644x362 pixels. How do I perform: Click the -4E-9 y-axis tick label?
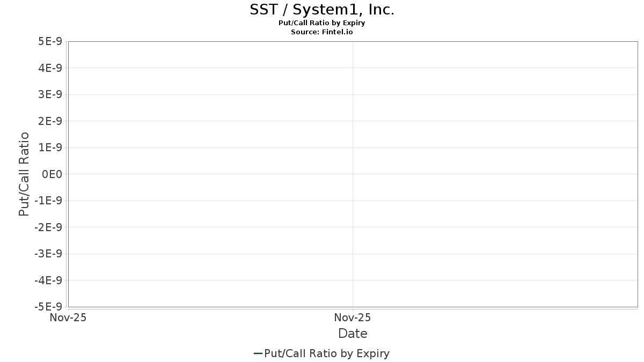click(48, 280)
